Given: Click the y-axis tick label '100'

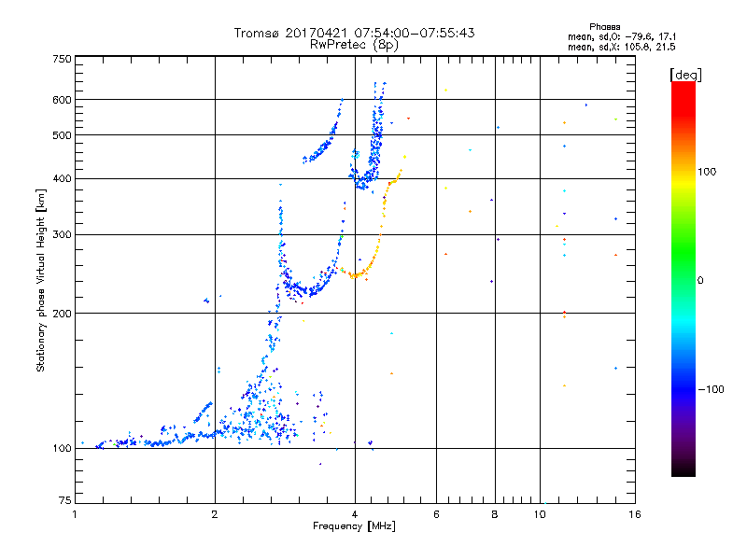Looking at the screenshot, I should [62, 448].
